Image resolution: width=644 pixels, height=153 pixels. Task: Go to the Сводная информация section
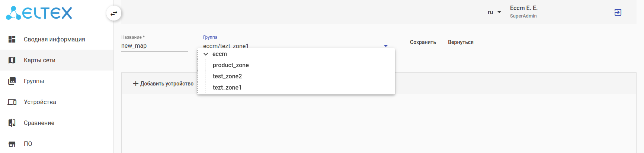tap(54, 39)
